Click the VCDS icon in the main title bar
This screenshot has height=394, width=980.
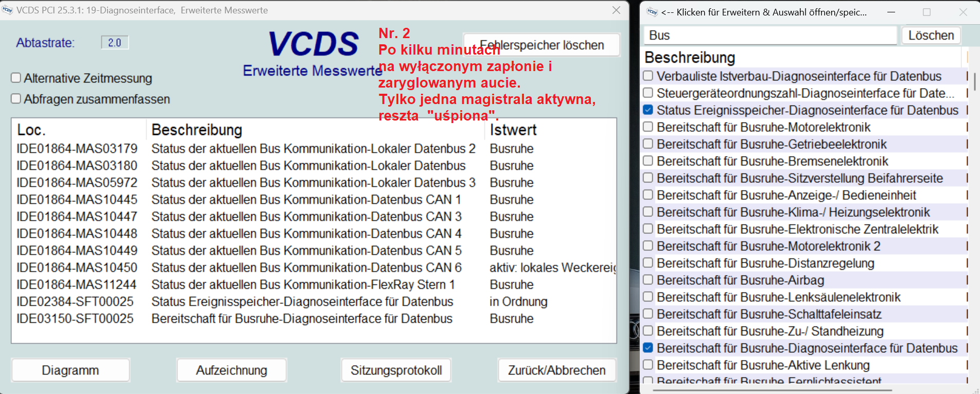pyautogui.click(x=7, y=10)
